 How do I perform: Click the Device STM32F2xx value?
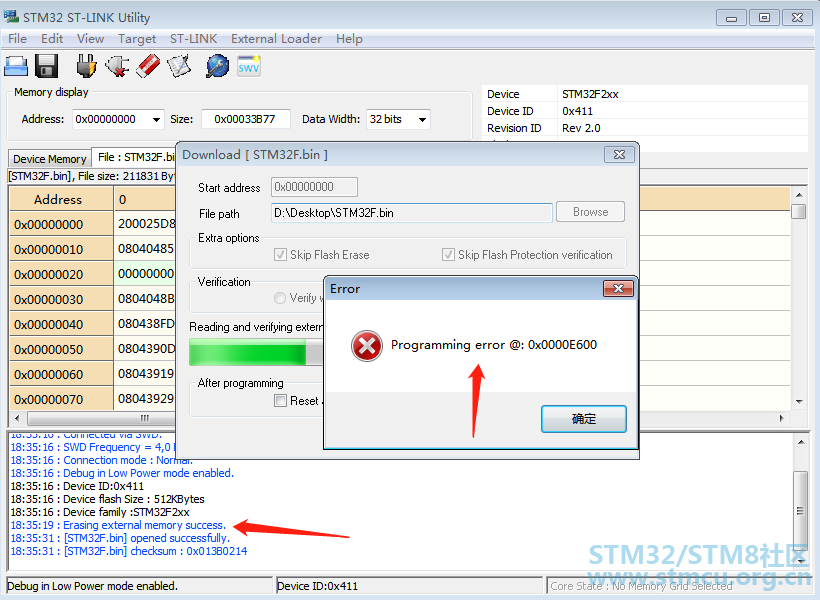(x=590, y=94)
